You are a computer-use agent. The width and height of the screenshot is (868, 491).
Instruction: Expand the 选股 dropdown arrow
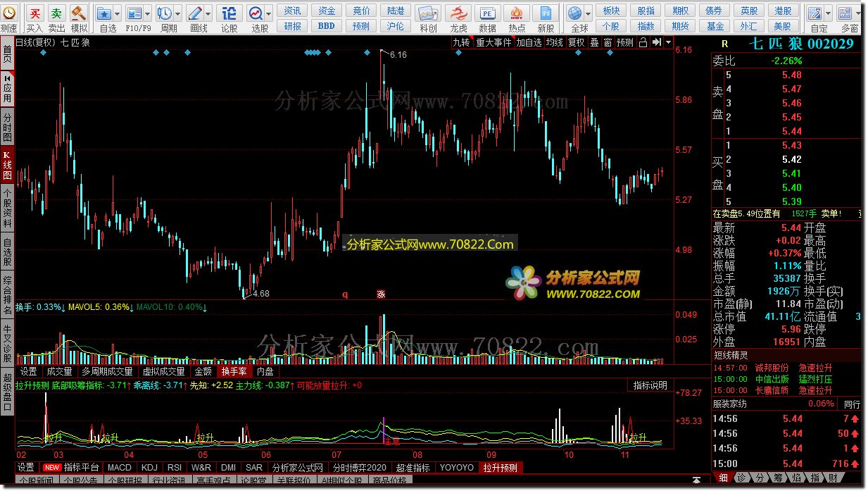[268, 13]
